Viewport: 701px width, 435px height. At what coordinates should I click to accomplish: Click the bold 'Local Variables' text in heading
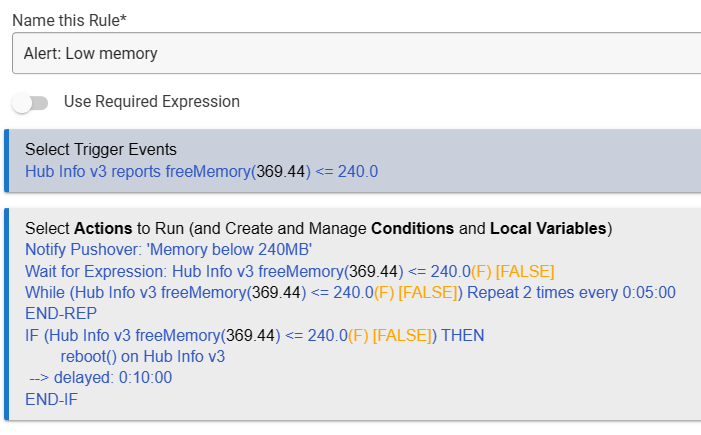click(x=548, y=228)
